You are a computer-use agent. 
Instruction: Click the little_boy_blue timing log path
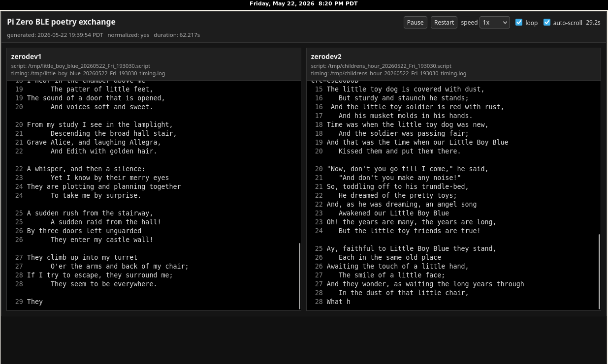(88, 73)
